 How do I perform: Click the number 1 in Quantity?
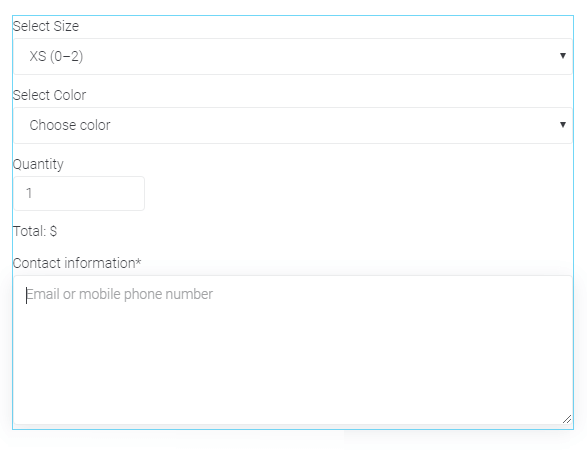click(29, 193)
